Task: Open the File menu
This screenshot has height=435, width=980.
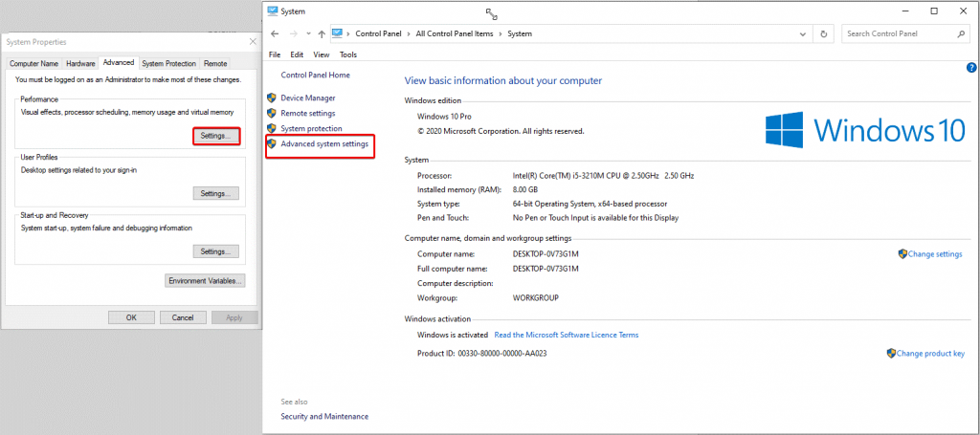Action: pyautogui.click(x=275, y=54)
